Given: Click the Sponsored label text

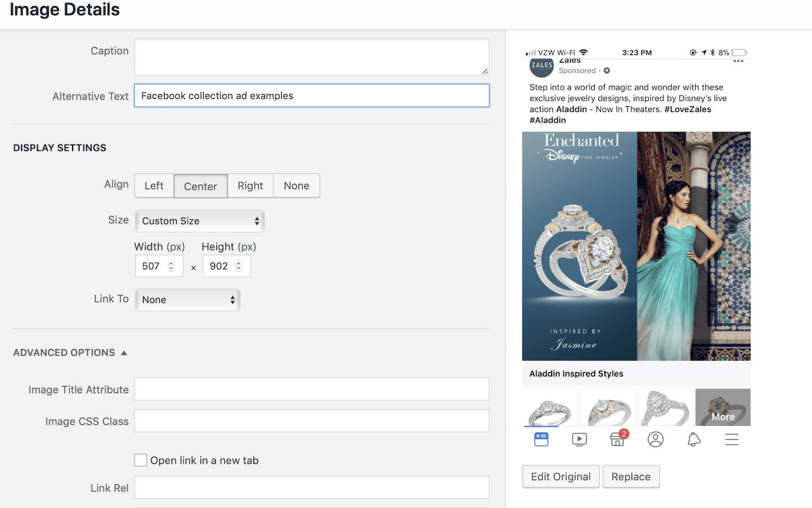Looking at the screenshot, I should 577,71.
